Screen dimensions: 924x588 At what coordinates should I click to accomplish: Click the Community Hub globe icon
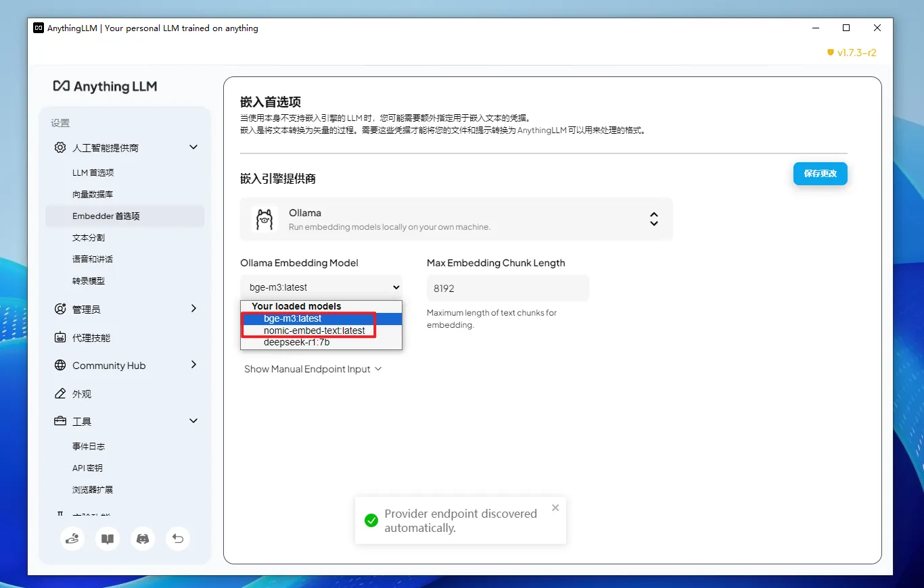pos(60,366)
